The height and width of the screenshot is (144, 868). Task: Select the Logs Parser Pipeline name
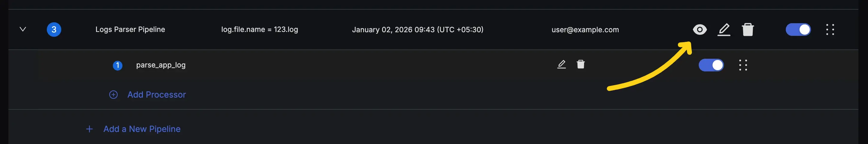coord(130,30)
